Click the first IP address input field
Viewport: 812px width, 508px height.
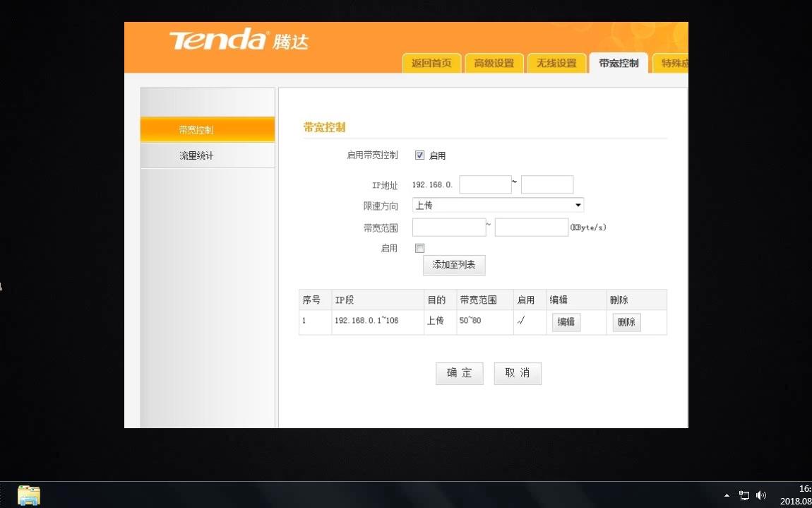(484, 184)
